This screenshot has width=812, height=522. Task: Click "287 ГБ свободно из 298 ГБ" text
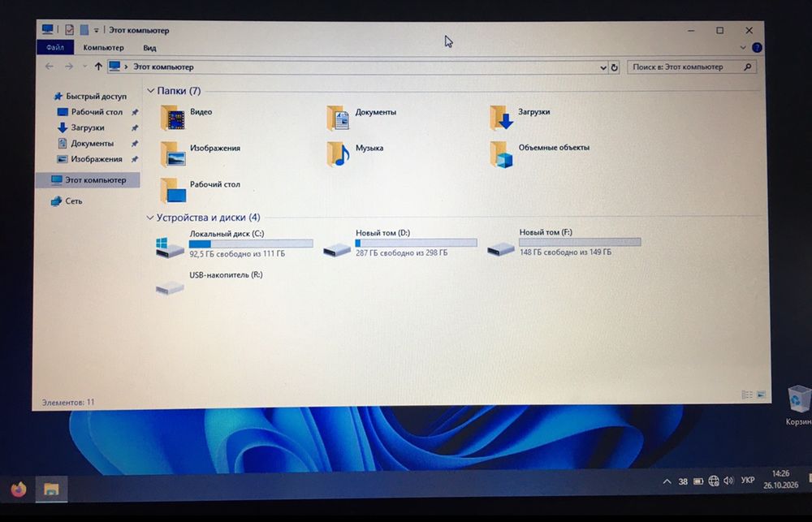tap(402, 252)
